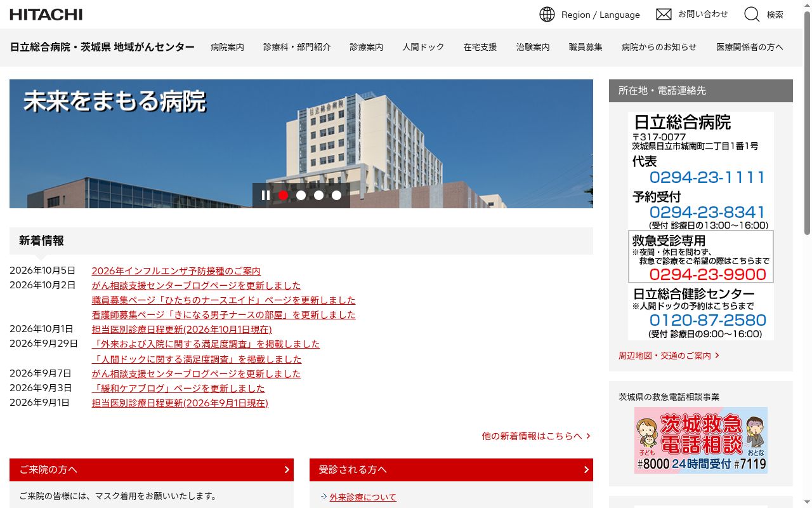The image size is (812, 508).
Task: Click the 新着情報 heading
Action: (x=41, y=241)
